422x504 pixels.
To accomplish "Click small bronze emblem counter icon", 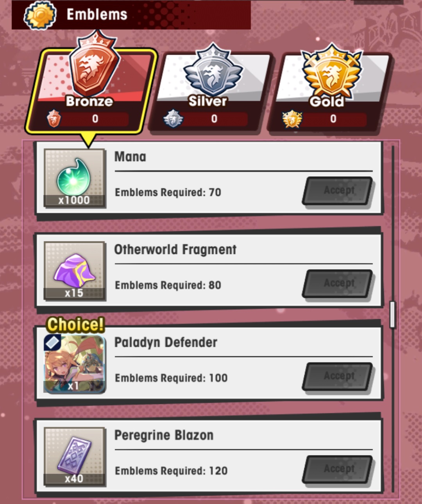I will tap(54, 118).
